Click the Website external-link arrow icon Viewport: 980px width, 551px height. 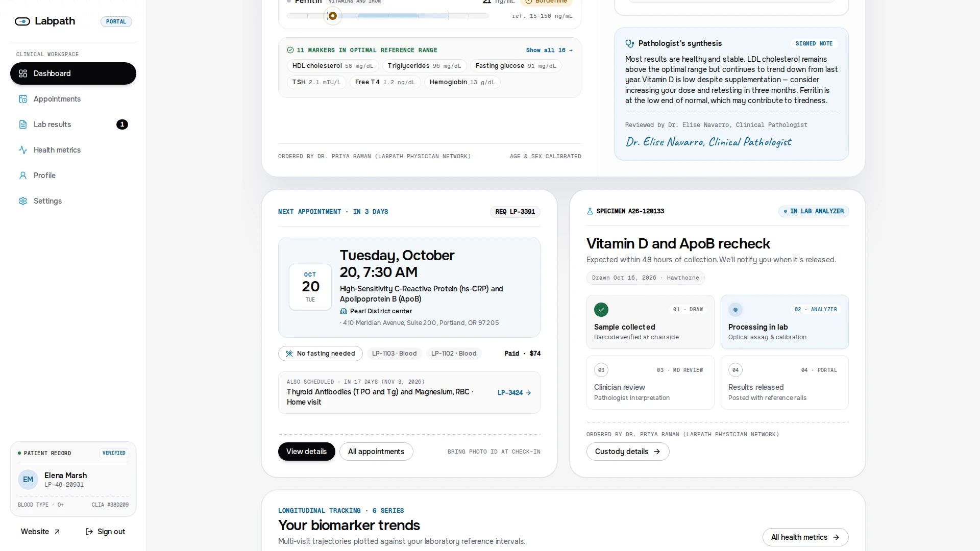coord(57,532)
